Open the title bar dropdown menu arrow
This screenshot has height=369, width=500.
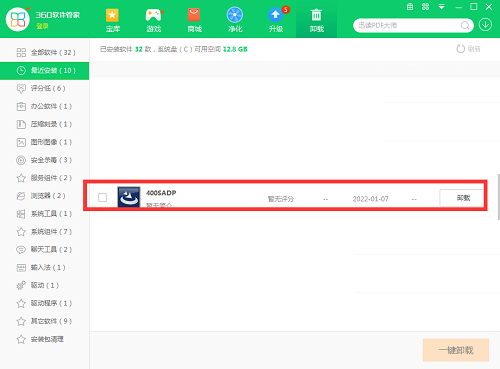[442, 7]
